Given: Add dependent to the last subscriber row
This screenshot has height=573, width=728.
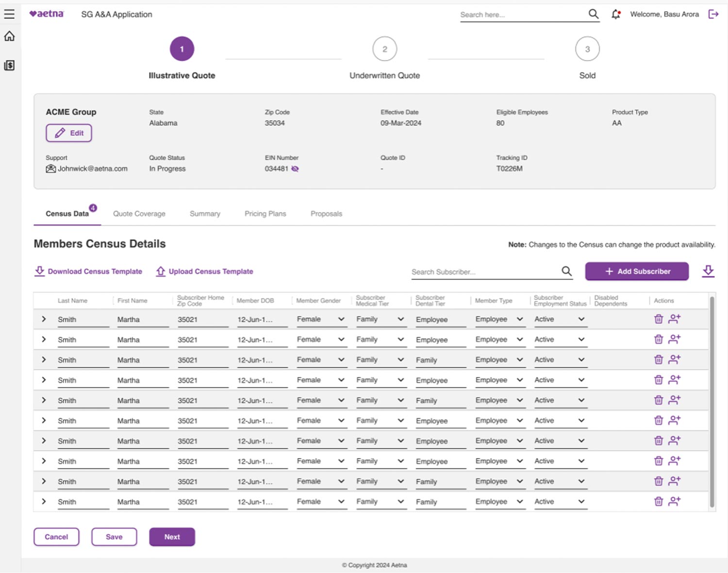Looking at the screenshot, I should click(675, 501).
